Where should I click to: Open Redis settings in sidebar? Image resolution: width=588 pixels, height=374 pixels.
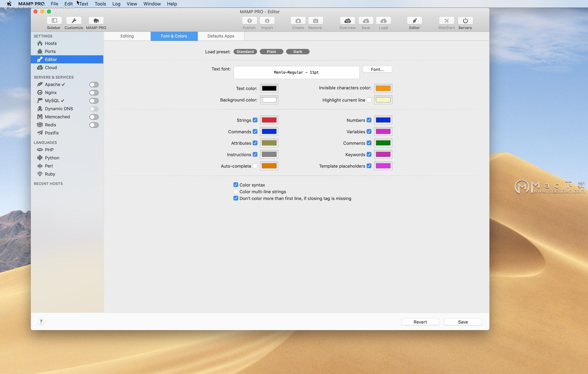pyautogui.click(x=50, y=125)
